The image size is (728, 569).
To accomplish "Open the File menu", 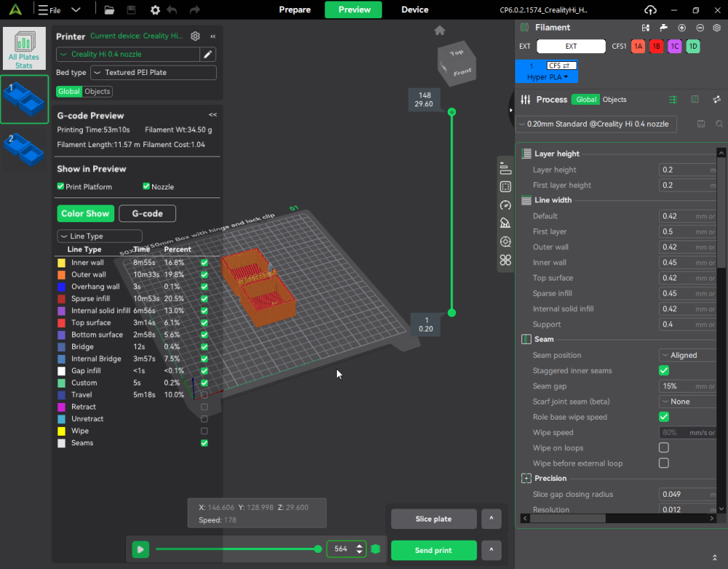I will coord(50,9).
